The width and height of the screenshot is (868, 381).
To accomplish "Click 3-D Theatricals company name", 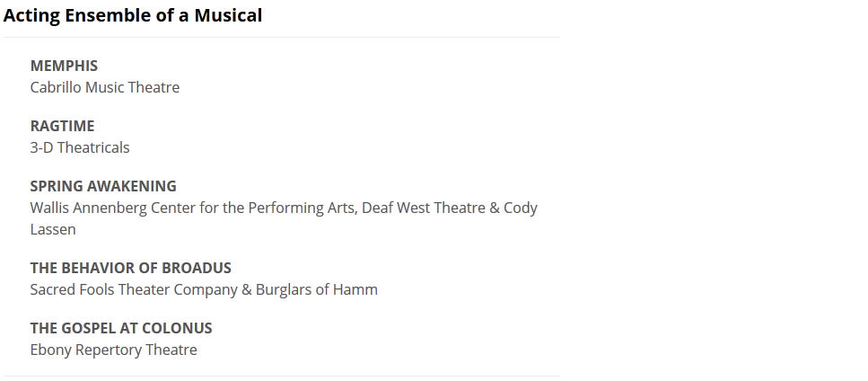I will pos(80,147).
